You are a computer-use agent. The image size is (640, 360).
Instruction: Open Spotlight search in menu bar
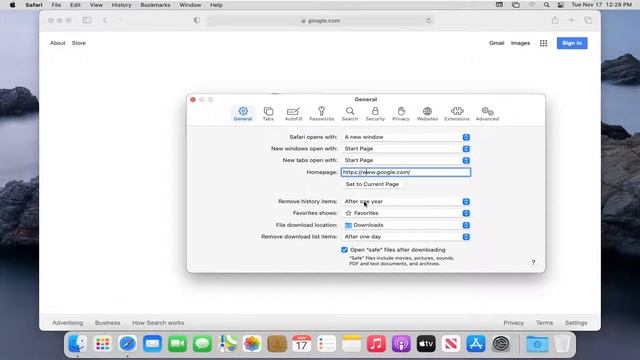[546, 5]
